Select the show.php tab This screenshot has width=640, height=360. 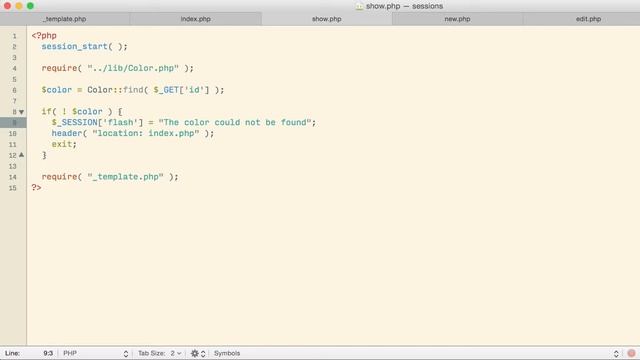tap(327, 19)
